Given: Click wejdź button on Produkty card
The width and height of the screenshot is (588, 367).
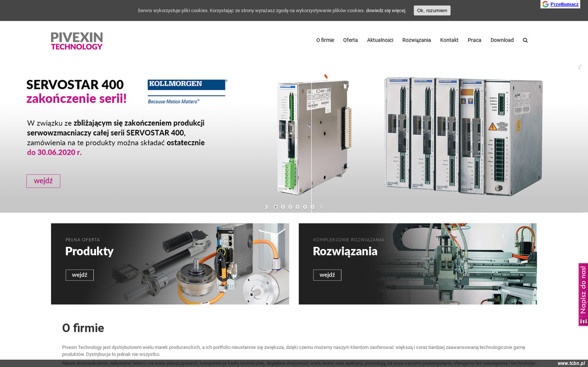Looking at the screenshot, I should [79, 275].
